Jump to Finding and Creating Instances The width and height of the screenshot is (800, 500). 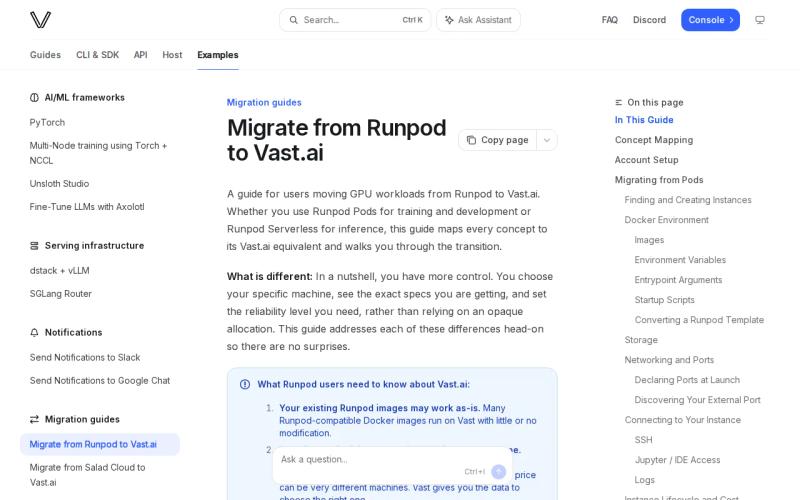(x=688, y=200)
